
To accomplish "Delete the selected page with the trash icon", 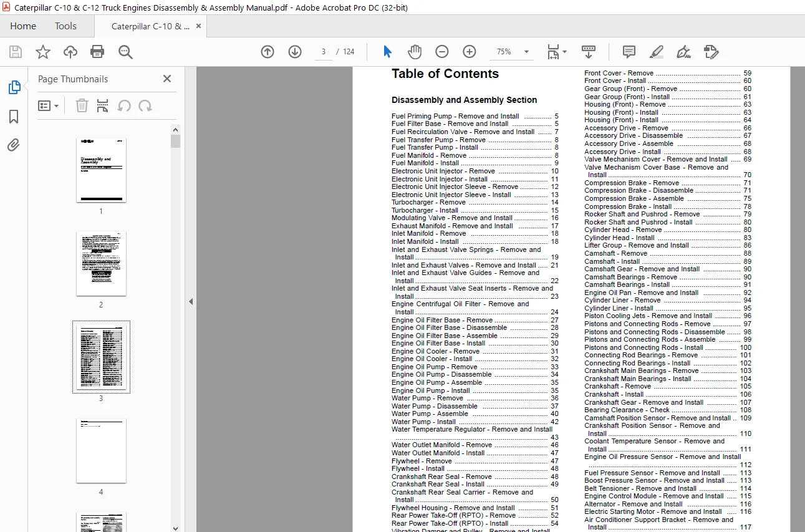I will click(x=82, y=105).
